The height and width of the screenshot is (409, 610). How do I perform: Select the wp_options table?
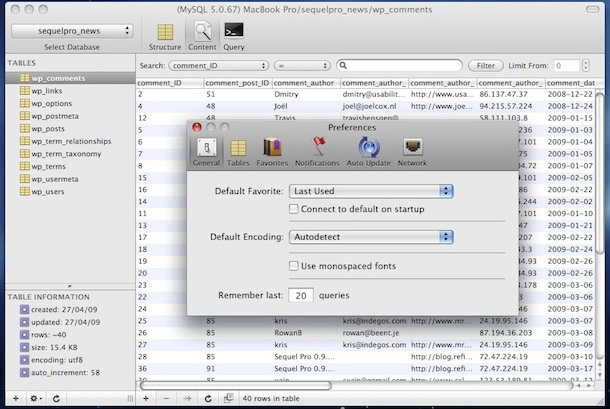tap(70, 104)
